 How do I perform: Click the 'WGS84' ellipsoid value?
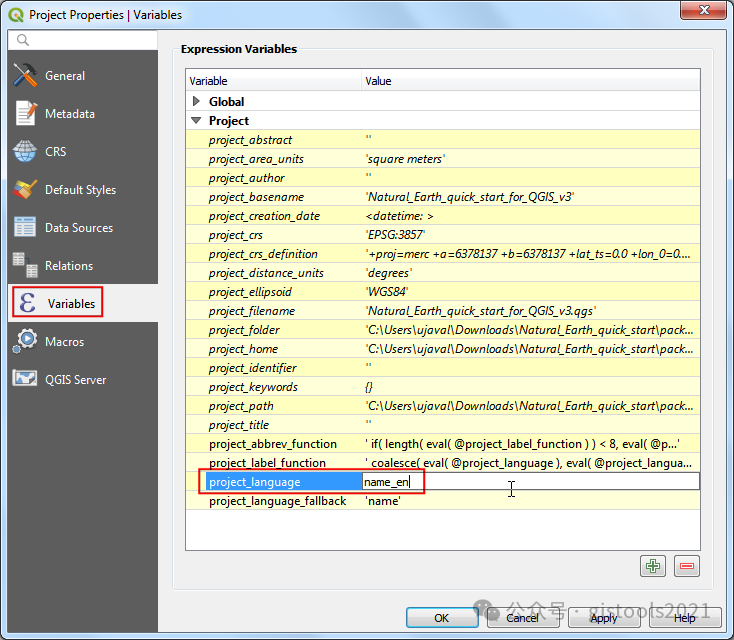387,292
